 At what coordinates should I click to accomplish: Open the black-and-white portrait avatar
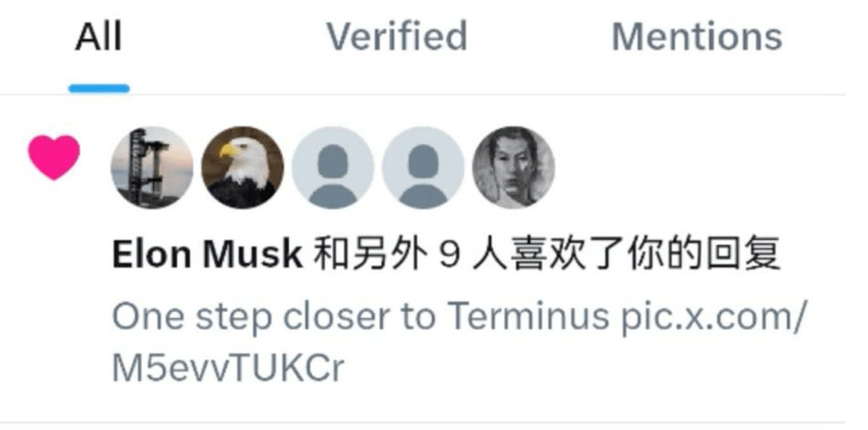[x=514, y=167]
